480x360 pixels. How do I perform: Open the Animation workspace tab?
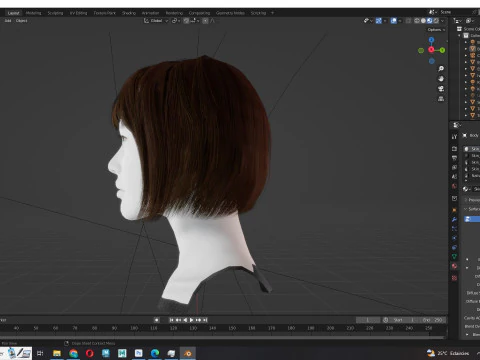point(150,13)
